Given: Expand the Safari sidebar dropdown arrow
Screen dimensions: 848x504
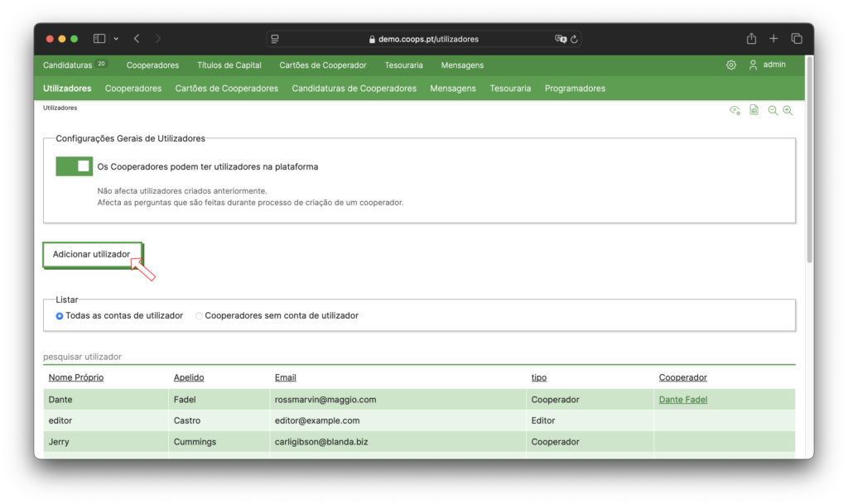Looking at the screenshot, I should [x=116, y=39].
